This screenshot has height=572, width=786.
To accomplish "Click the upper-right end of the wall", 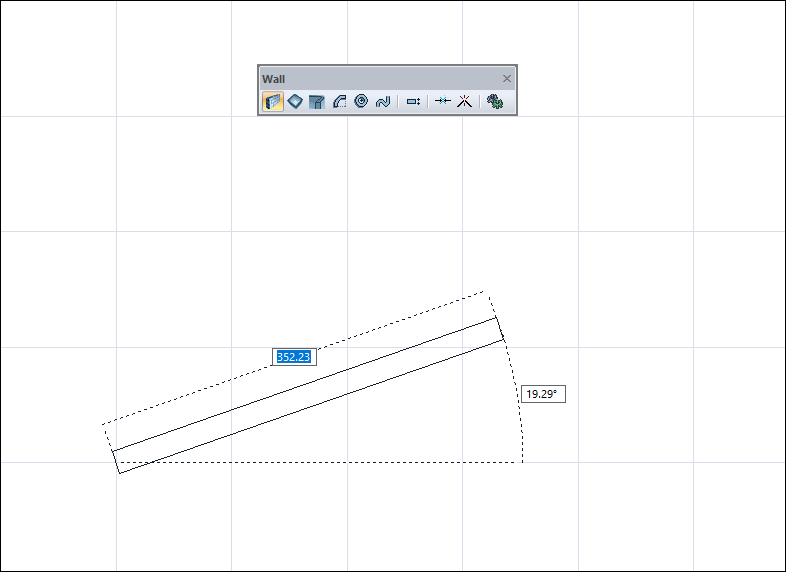I will [500, 329].
